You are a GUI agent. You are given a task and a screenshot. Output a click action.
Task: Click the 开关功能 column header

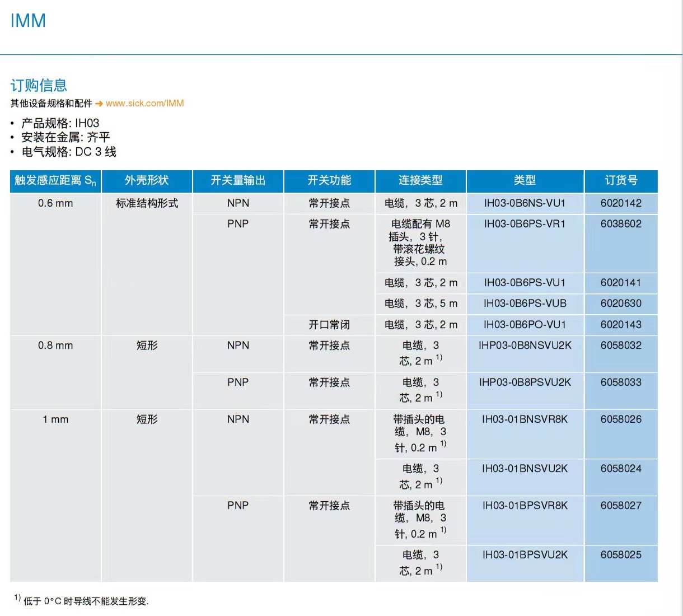(x=329, y=180)
